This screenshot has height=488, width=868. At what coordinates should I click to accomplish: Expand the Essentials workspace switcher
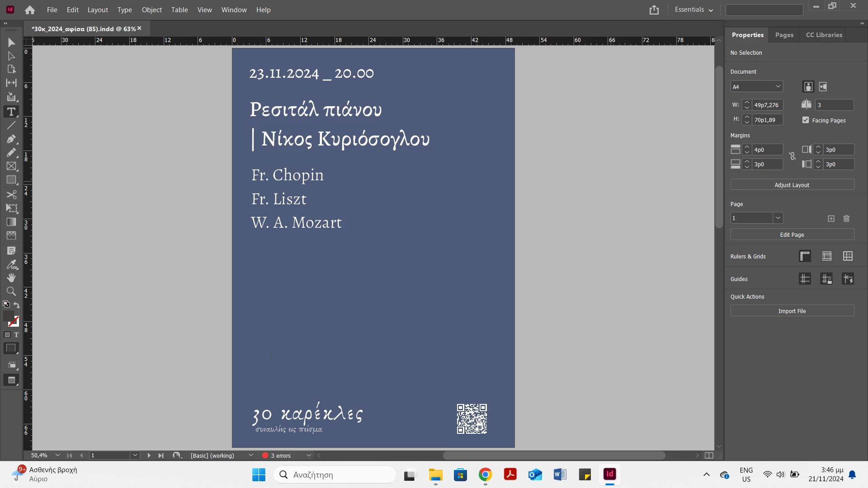694,10
